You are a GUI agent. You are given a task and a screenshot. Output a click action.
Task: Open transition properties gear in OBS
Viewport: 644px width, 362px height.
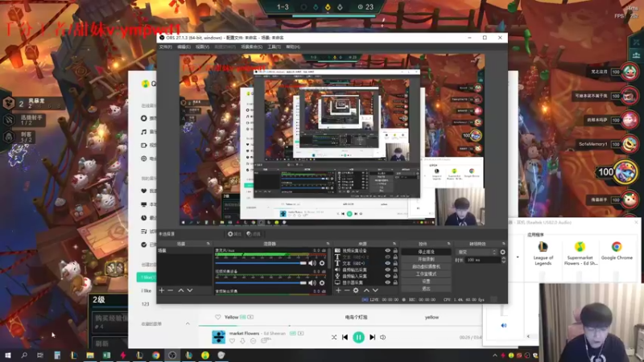(x=502, y=252)
